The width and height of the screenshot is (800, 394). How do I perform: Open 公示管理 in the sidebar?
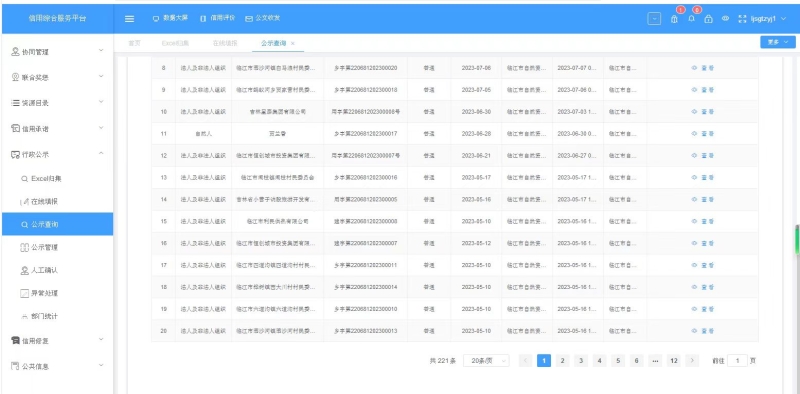point(58,247)
